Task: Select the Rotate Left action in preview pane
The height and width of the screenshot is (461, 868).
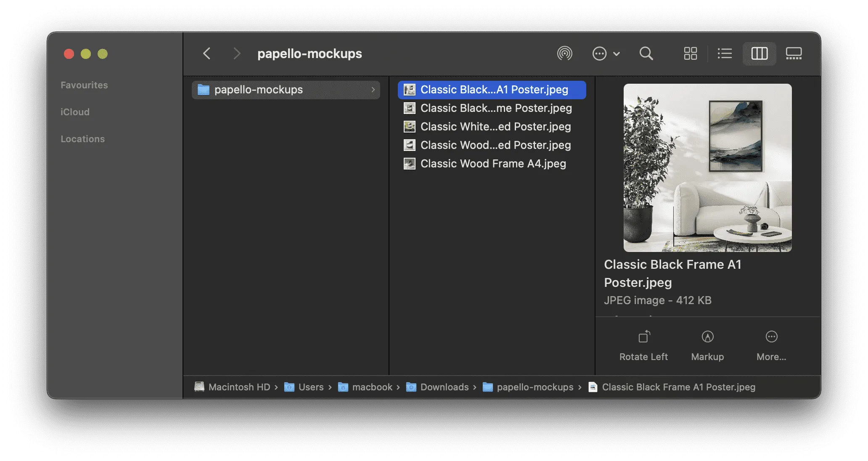Action: coord(643,345)
